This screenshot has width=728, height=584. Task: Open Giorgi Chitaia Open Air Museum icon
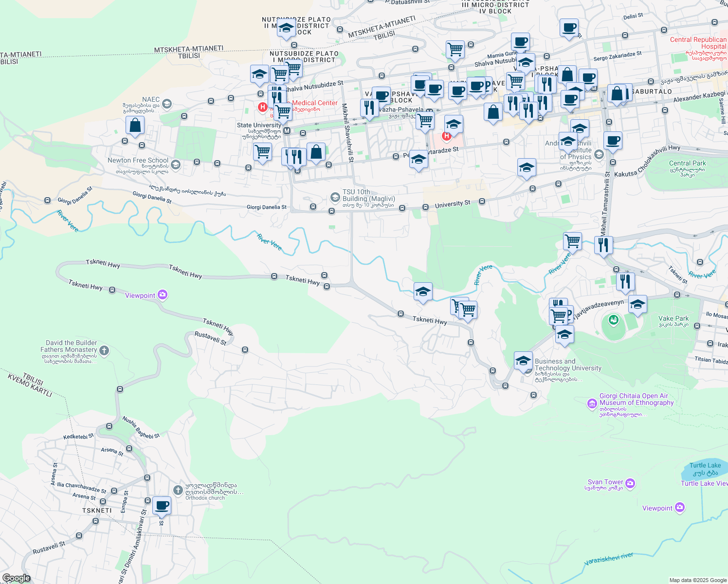point(592,403)
